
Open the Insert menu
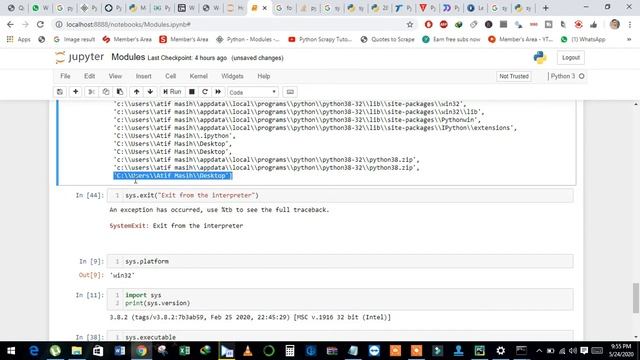point(143,76)
